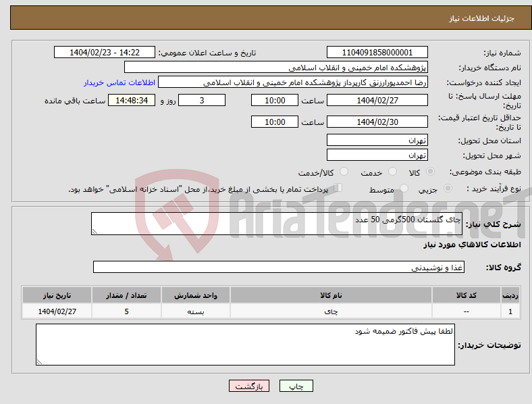Click the اطلاعات کالاهای مورد نیاز heading

click(472, 245)
